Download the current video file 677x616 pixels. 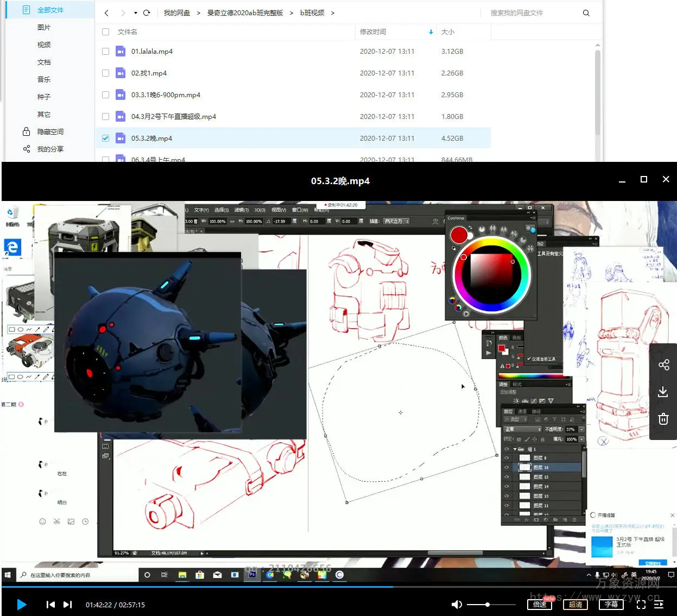pos(663,392)
